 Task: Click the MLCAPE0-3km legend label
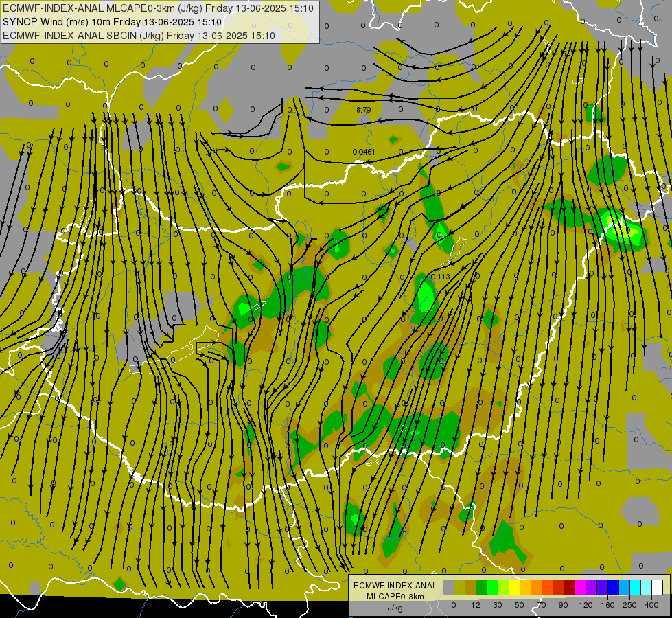coord(395,597)
